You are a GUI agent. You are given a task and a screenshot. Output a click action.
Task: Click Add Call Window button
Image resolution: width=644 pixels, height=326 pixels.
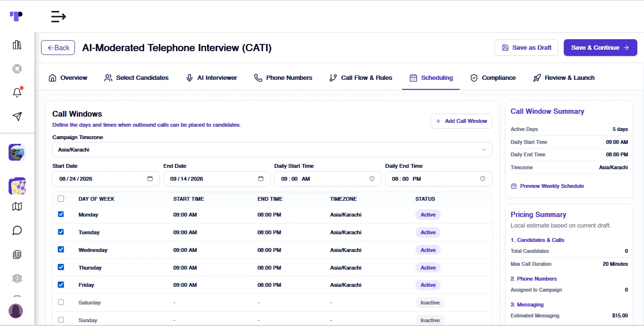[461, 121]
